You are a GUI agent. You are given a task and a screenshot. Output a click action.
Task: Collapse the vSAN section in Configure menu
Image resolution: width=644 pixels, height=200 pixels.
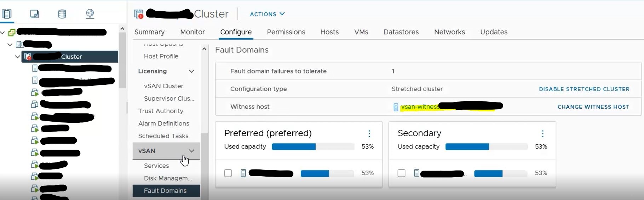tap(191, 151)
